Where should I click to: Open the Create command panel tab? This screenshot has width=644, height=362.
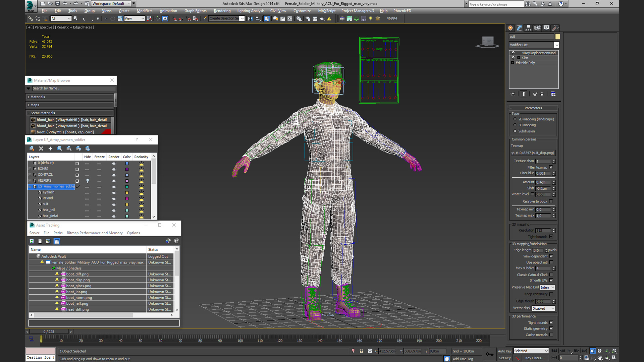511,28
